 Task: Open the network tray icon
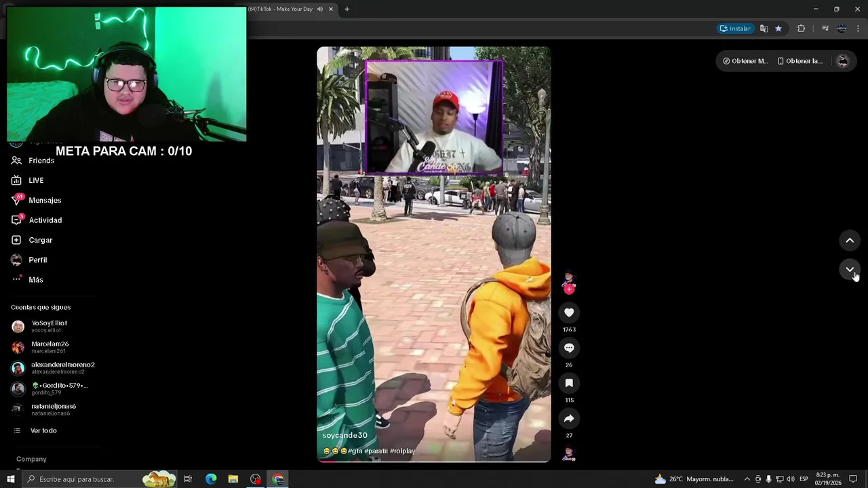coord(779,479)
